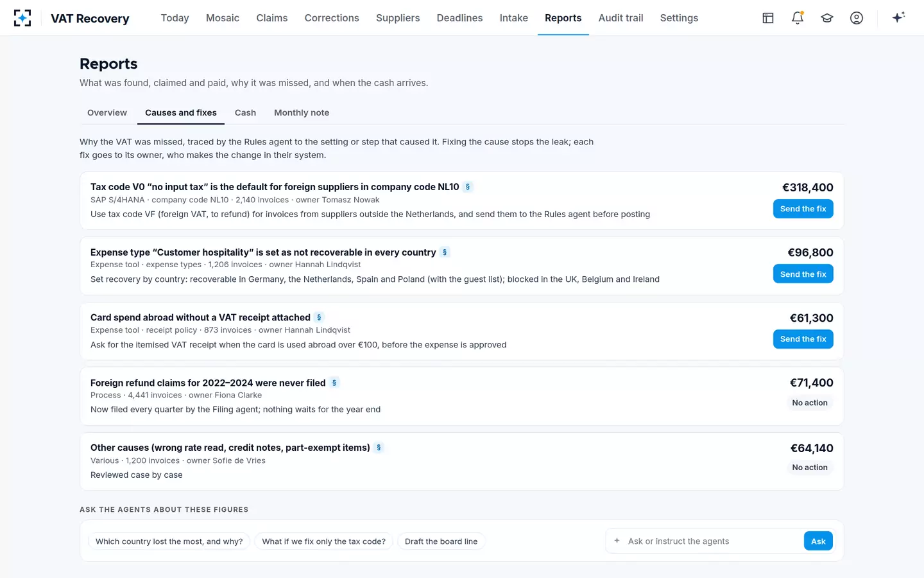Click the "VAT Recovery" app title
The width and height of the screenshot is (924, 578).
point(90,19)
